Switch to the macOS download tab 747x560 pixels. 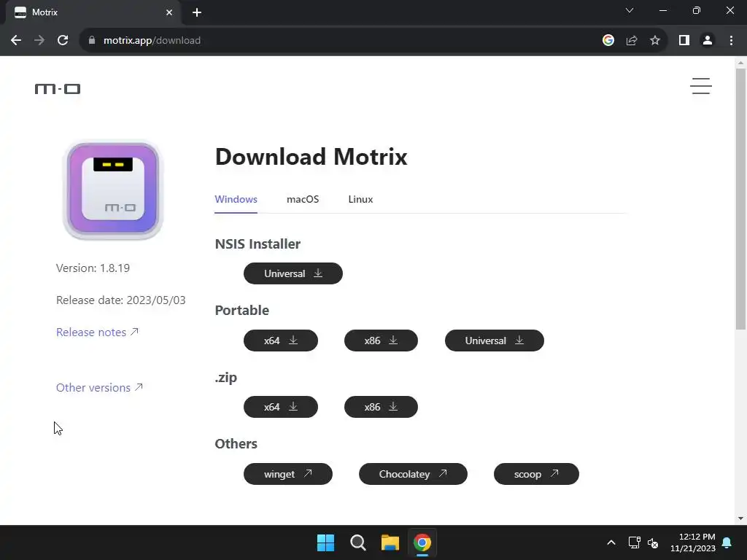[303, 199]
